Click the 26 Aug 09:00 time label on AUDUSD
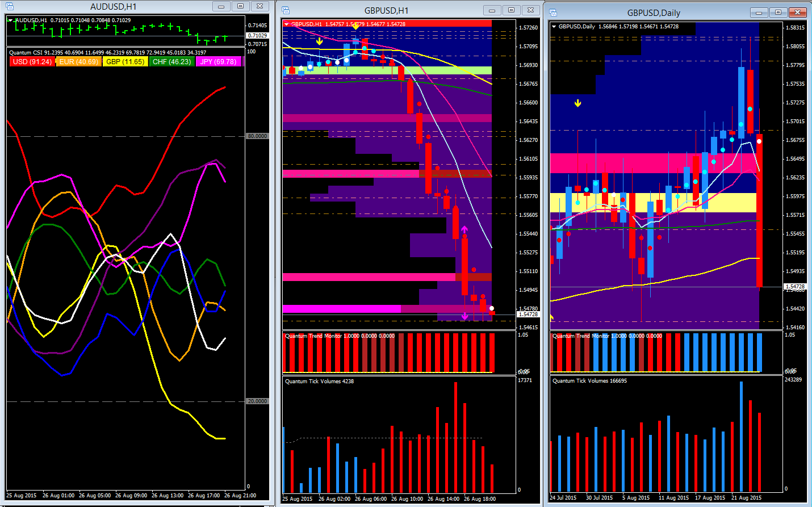Viewport: 812px width, 507px height. pyautogui.click(x=131, y=496)
